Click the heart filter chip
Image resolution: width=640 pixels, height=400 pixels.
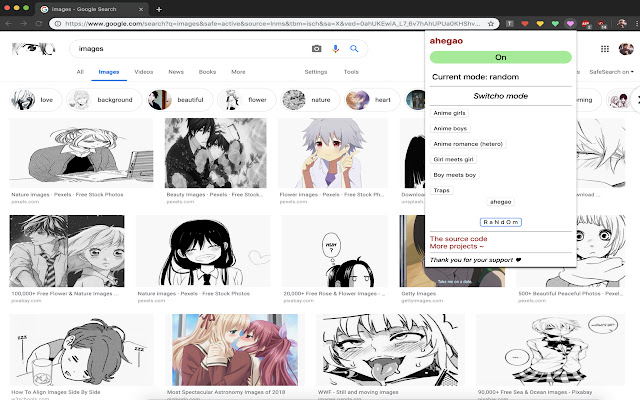tap(371, 100)
